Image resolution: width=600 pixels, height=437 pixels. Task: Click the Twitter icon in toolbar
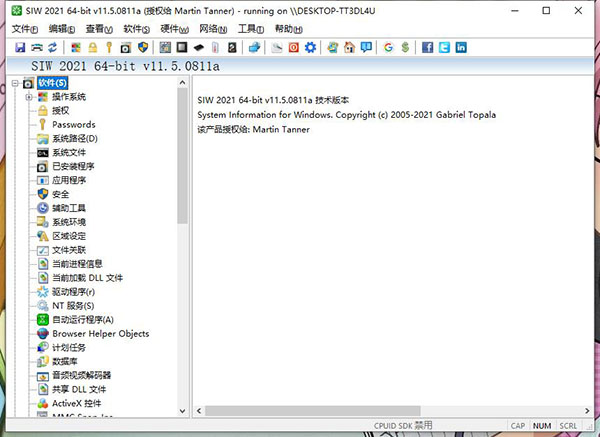pos(444,47)
